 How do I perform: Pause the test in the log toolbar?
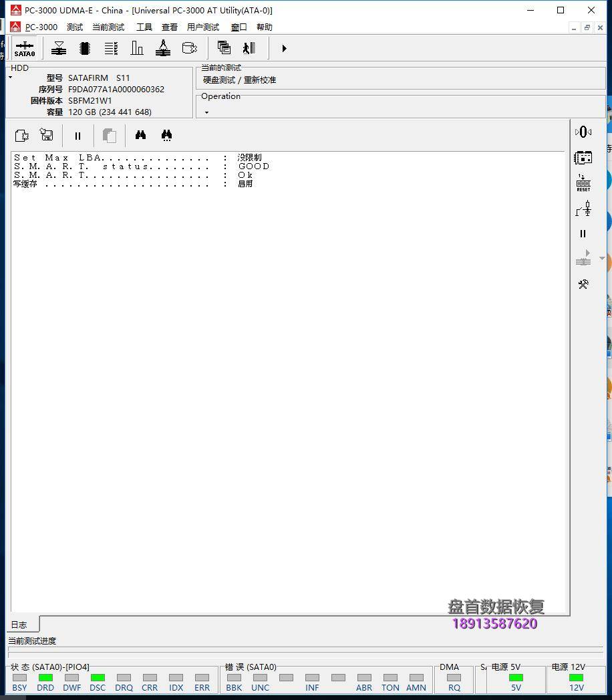78,136
